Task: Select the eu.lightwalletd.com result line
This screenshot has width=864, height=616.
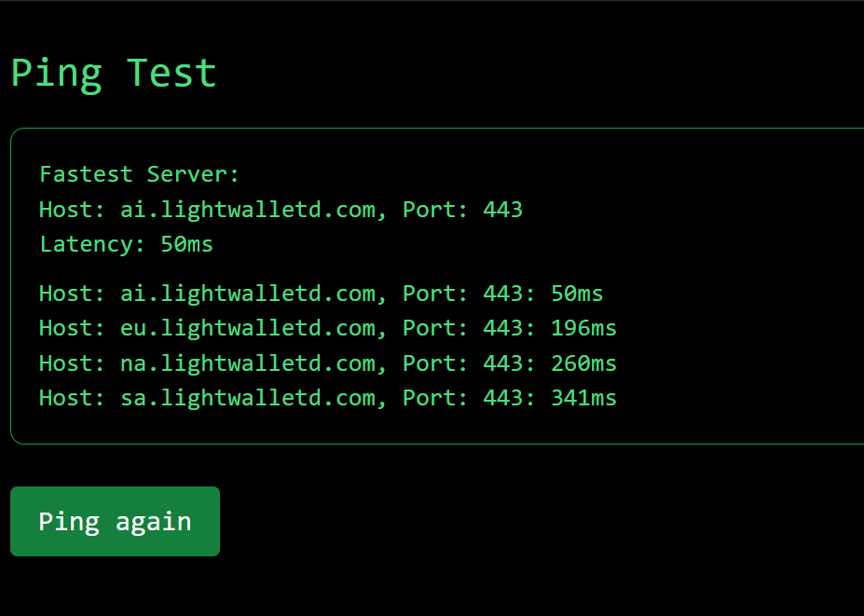Action: click(326, 328)
